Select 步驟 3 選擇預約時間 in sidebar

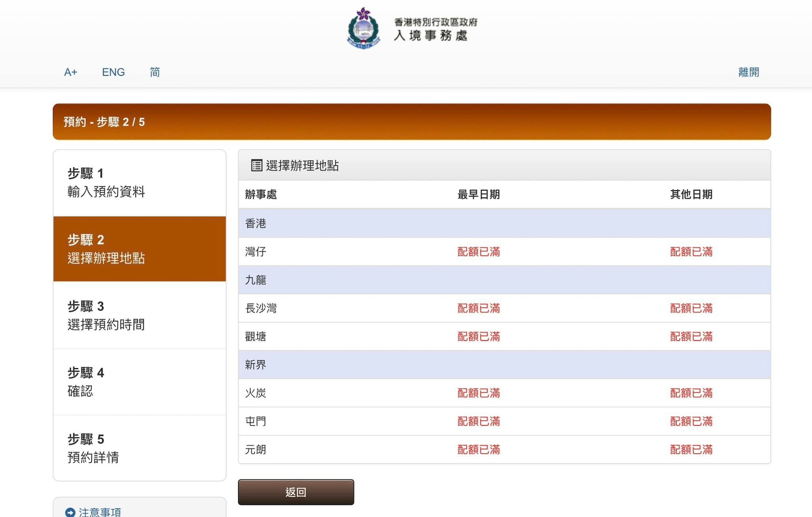click(x=140, y=315)
